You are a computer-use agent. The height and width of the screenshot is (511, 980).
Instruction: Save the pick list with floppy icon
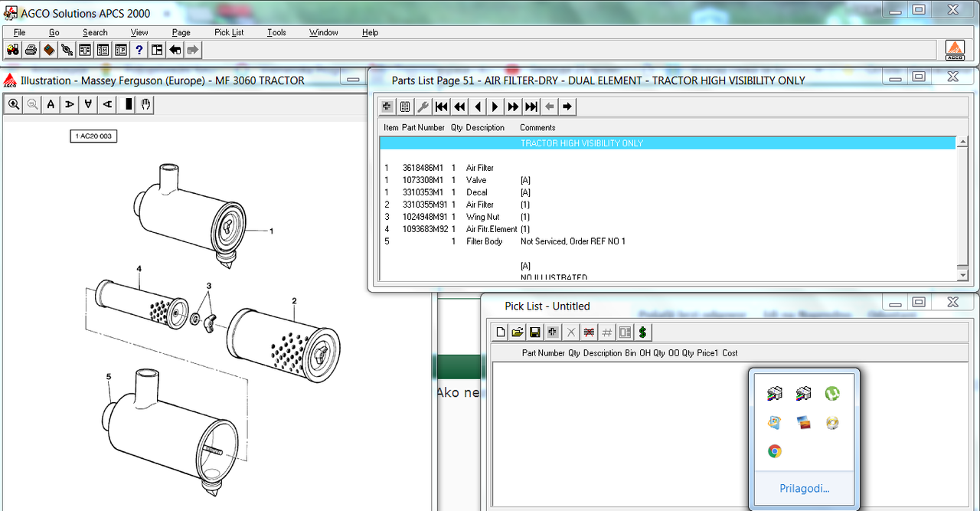[x=535, y=332]
